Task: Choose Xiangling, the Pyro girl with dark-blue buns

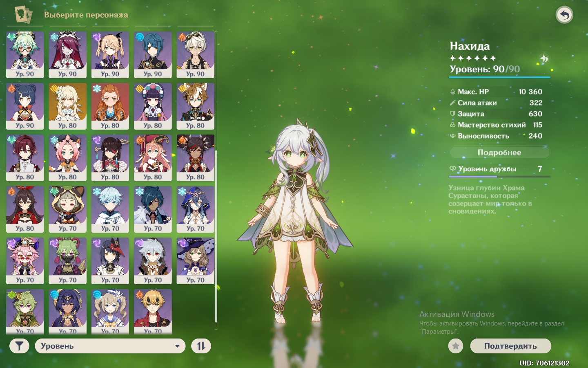Action: coord(25,106)
